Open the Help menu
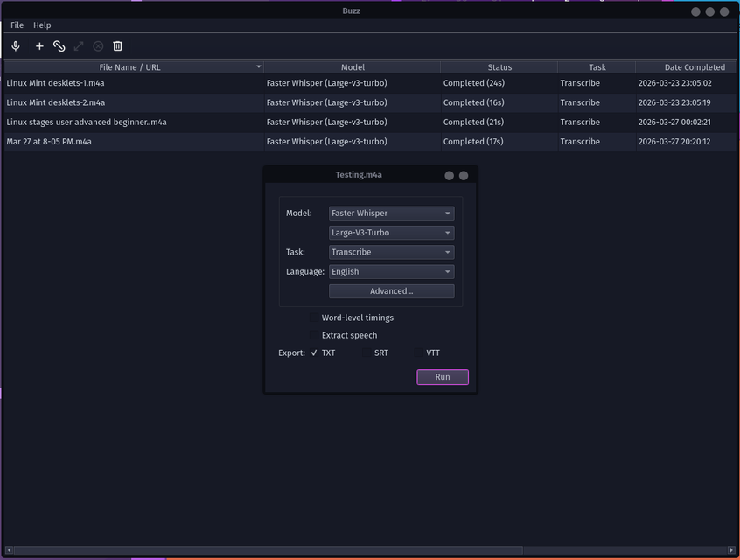This screenshot has width=740, height=560. coord(42,25)
